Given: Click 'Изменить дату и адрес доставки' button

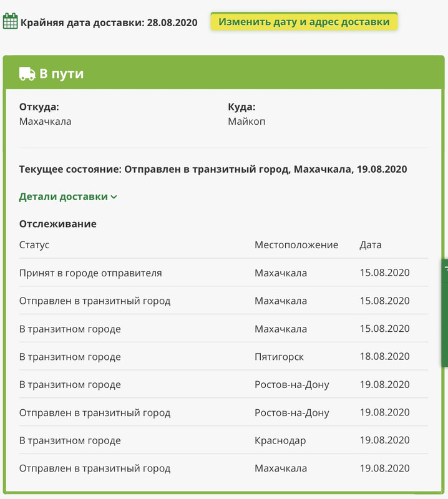Looking at the screenshot, I should pos(304,22).
